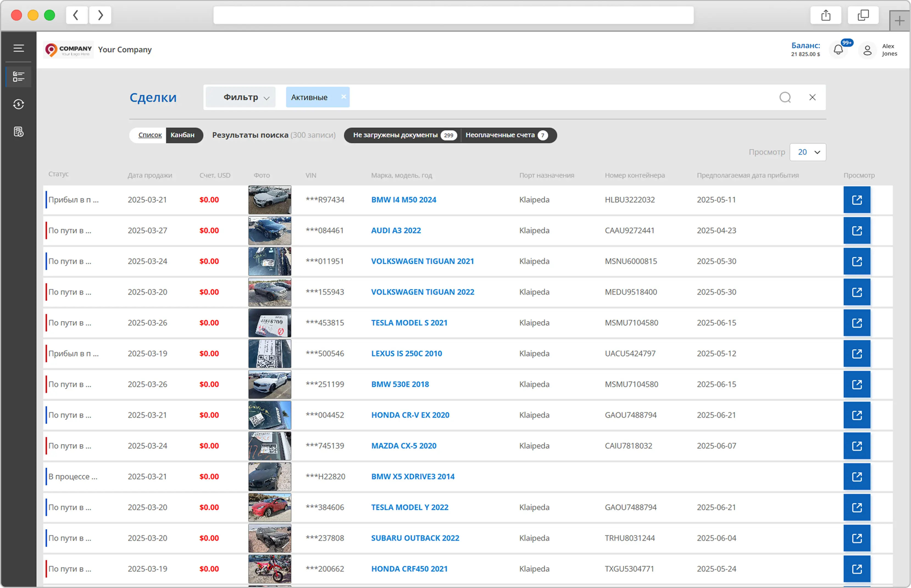Open notifications bell
The image size is (911, 588).
point(838,50)
